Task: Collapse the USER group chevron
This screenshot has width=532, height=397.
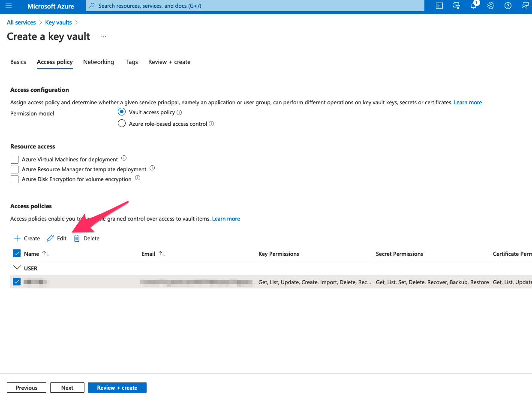Action: 17,268
